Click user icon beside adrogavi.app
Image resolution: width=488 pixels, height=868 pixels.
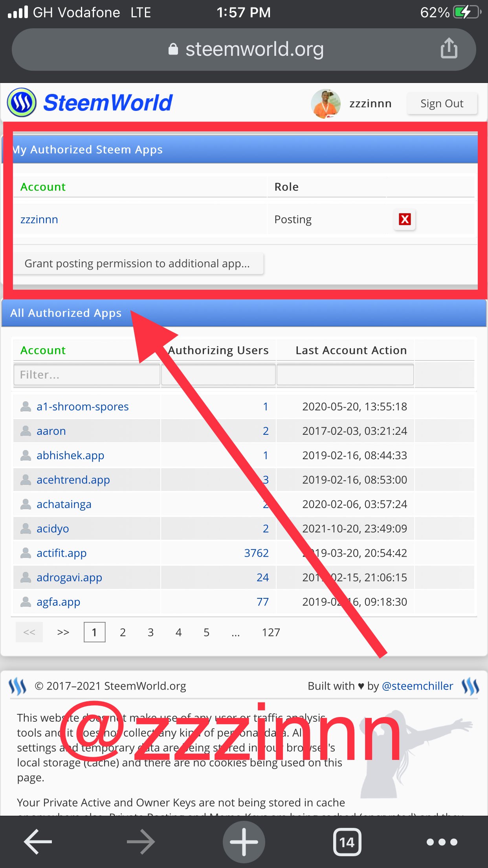pos(26,577)
